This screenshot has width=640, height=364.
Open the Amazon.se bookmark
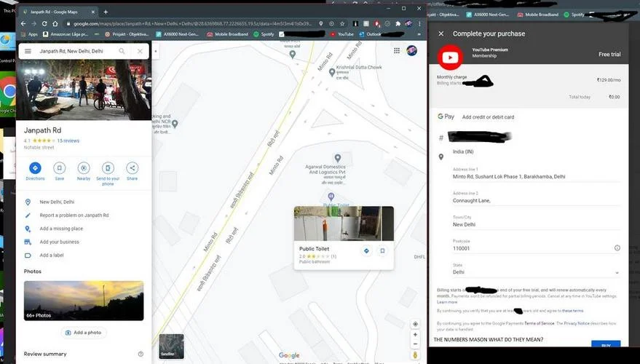tap(66, 34)
